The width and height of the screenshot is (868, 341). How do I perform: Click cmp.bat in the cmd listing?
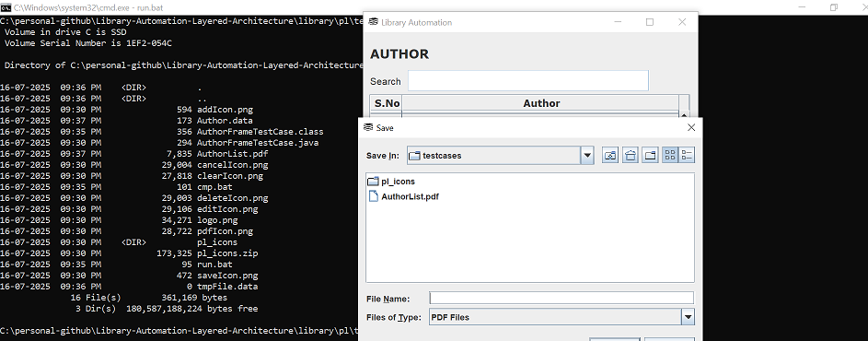coord(214,187)
